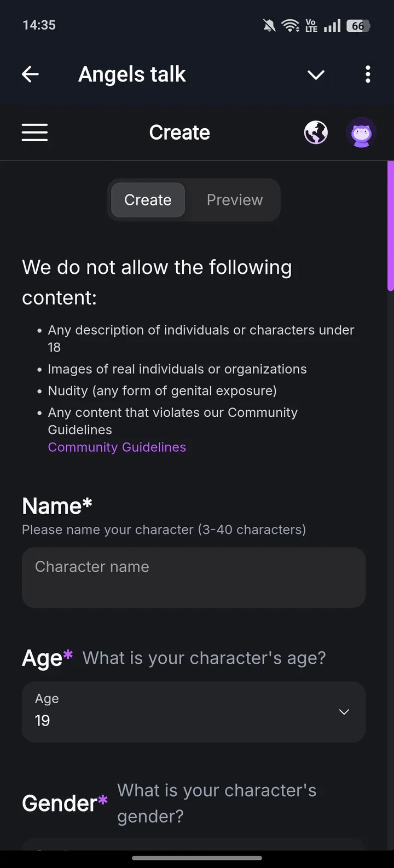Tap the battery indicator showing 66
Screen dimensions: 394x868
click(358, 26)
